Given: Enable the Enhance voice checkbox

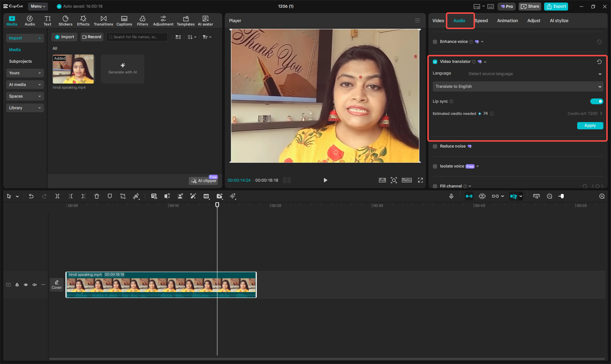Looking at the screenshot, I should (435, 41).
